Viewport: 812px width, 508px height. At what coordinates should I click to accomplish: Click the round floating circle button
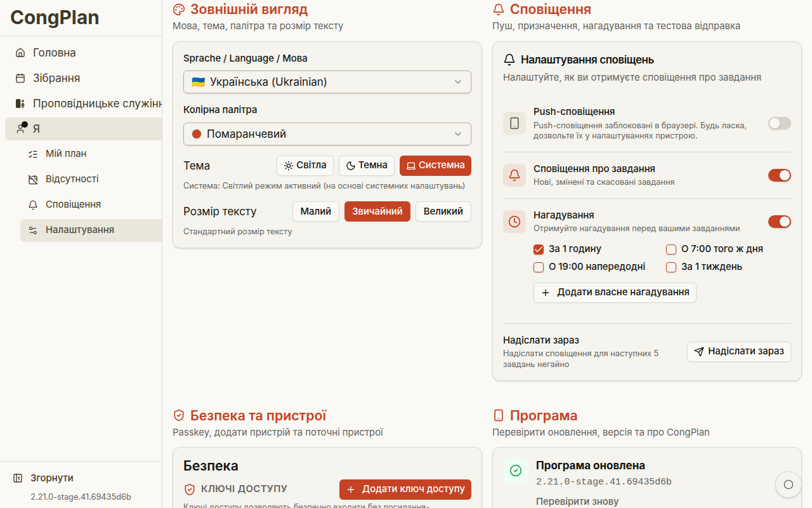point(789,485)
